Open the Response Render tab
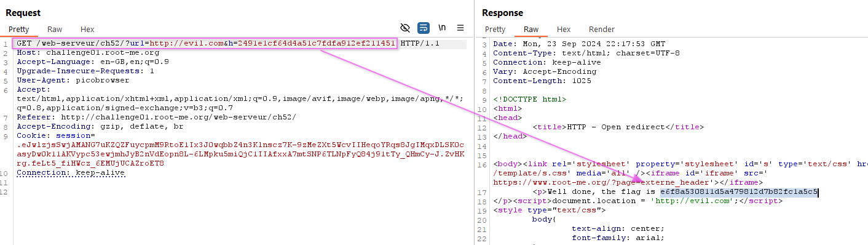Viewport: 868px width, 245px height. click(x=602, y=29)
